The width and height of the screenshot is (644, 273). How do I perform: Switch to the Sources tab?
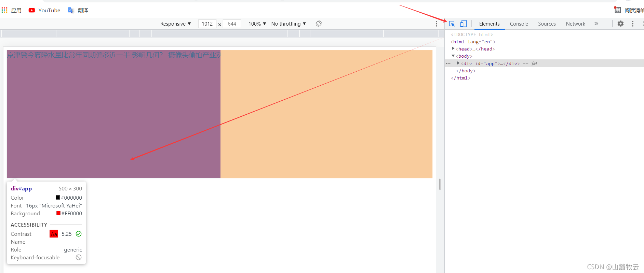pos(547,24)
